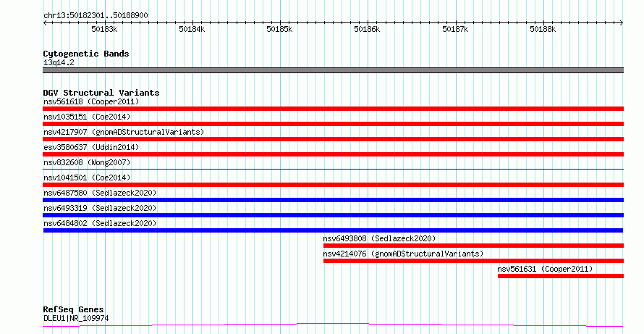Click the chr13:50182301..50188900 coordinate label
This screenshot has height=334, width=644.
click(96, 16)
